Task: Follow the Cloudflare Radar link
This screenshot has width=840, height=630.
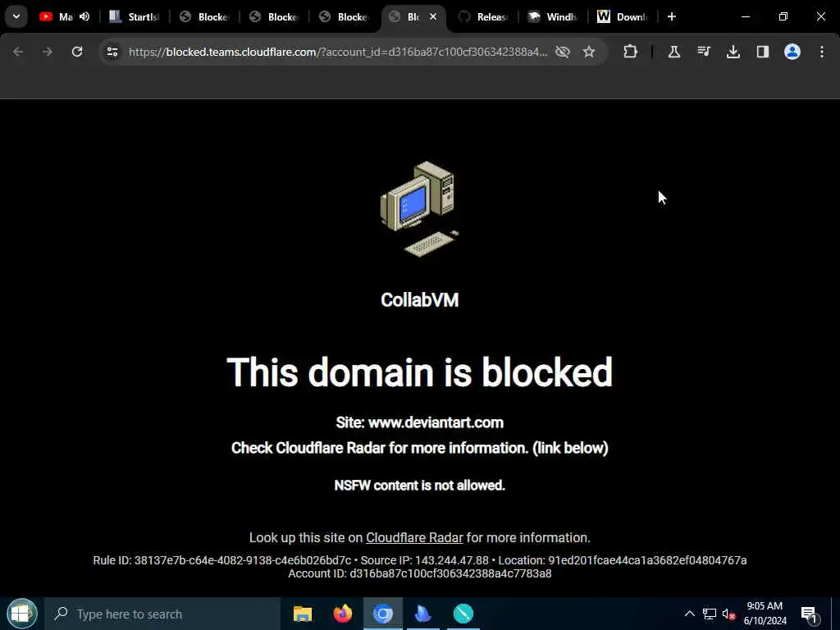Action: [414, 537]
